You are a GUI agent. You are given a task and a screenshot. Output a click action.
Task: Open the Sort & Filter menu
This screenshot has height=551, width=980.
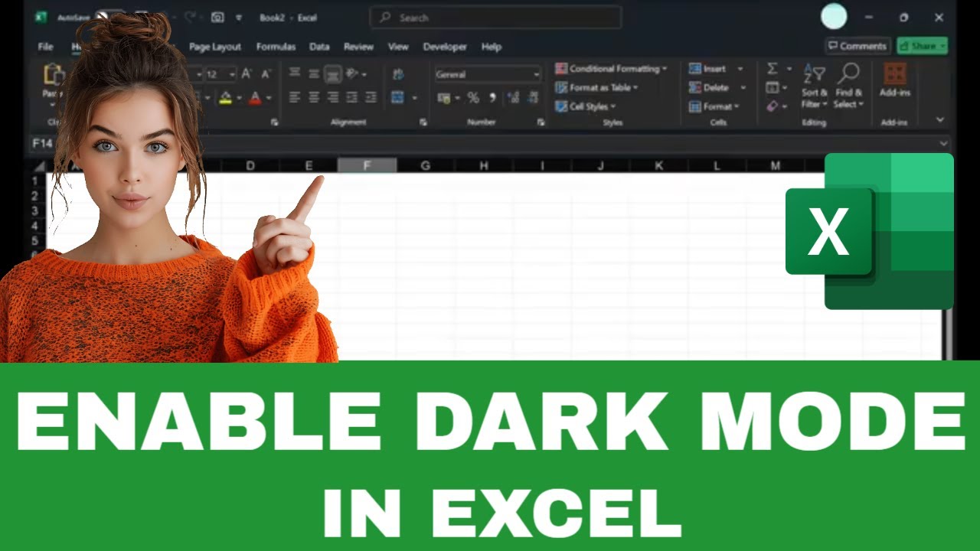(x=813, y=86)
